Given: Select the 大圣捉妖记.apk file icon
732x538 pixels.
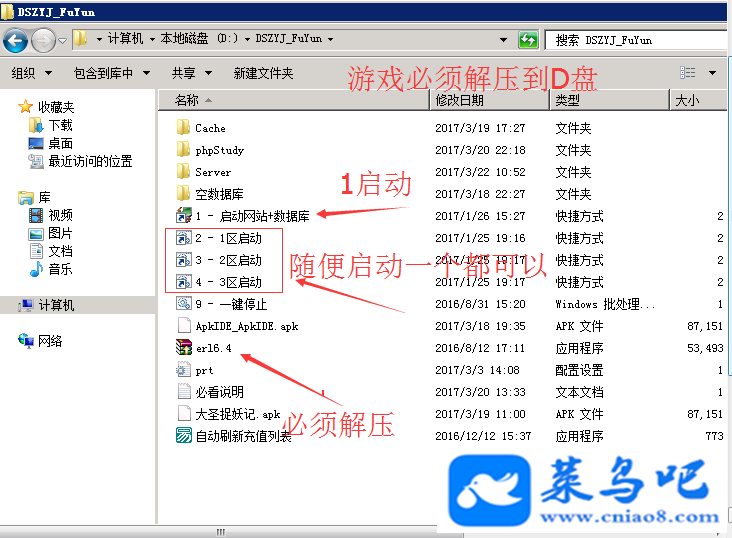Looking at the screenshot, I should [184, 414].
